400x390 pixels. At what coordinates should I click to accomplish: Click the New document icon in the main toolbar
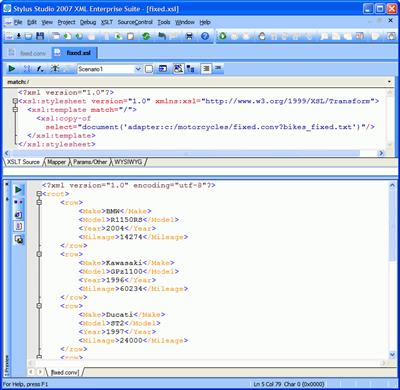(9, 36)
